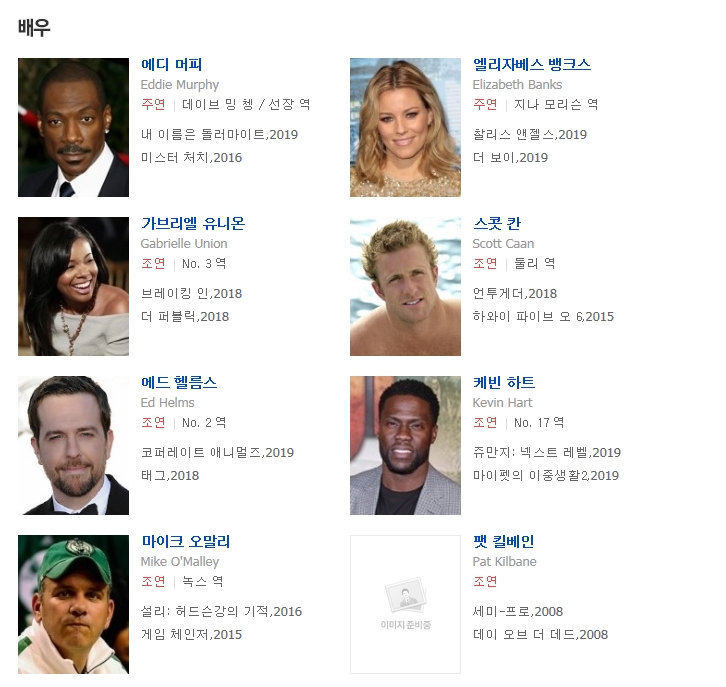Open the film 찰리스 앤젤스,2019

pos(530,134)
